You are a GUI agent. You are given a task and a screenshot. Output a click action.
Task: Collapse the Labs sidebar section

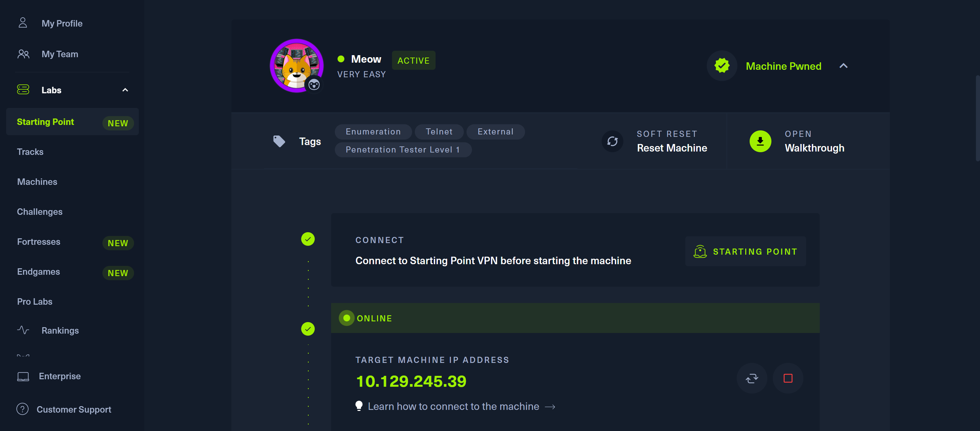point(125,90)
